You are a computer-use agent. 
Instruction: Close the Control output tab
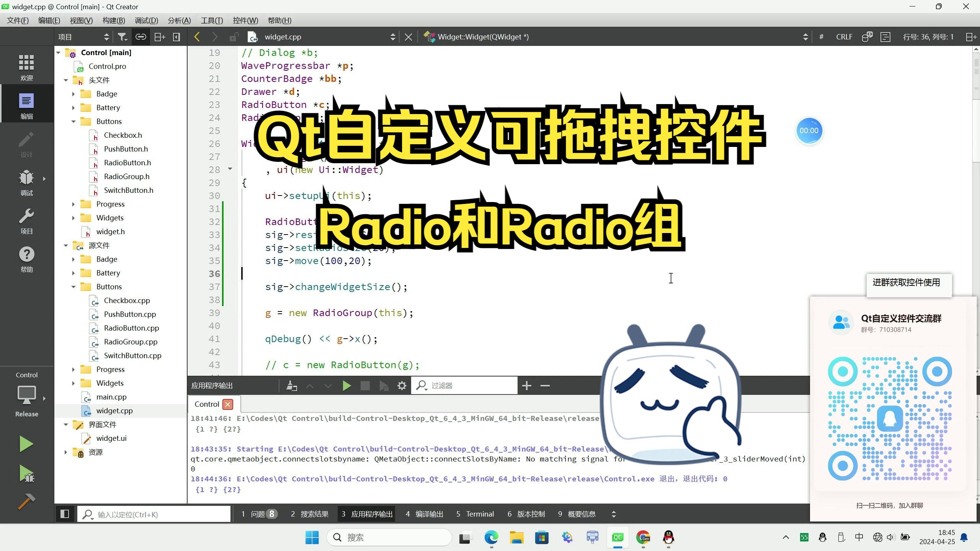point(228,404)
